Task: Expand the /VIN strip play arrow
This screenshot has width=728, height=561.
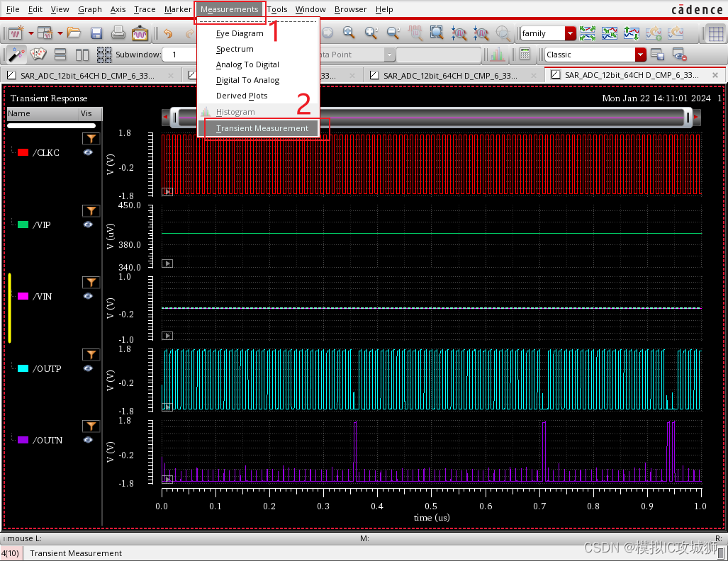Action: [167, 336]
